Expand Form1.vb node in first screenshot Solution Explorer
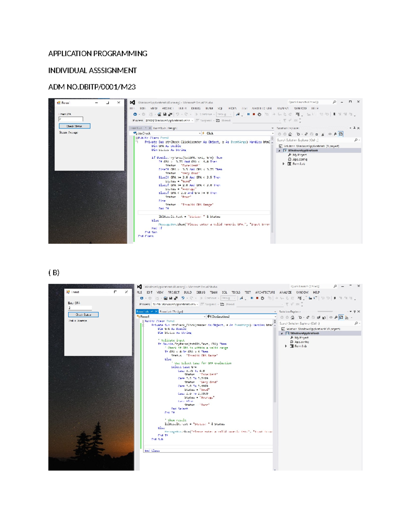Screen dimensions: 411x532 click(284, 164)
